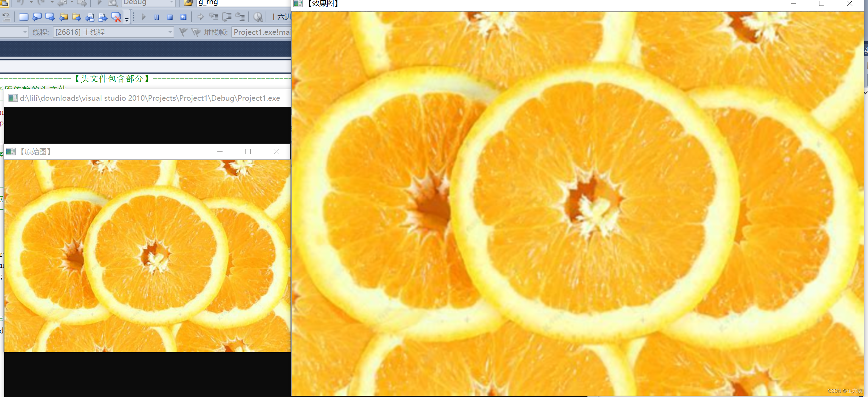Restart the debugging session
The height and width of the screenshot is (397, 868).
coord(184,17)
